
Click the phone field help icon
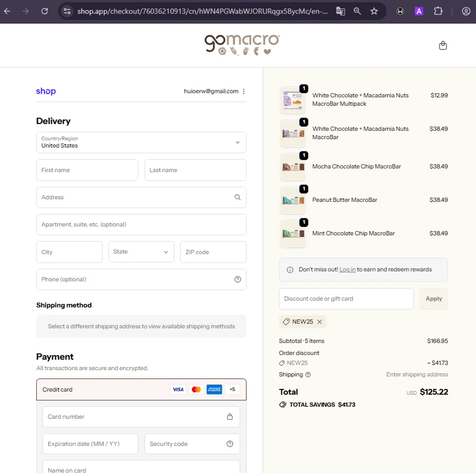point(238,279)
